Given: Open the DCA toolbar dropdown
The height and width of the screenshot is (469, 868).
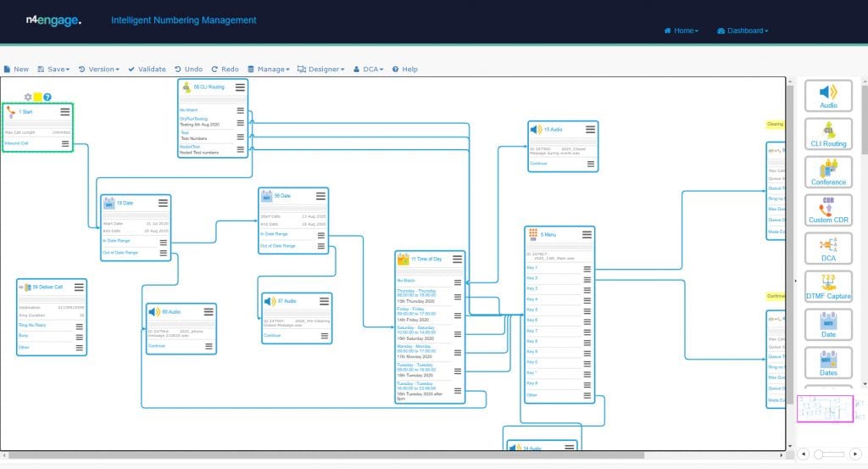Looking at the screenshot, I should (368, 70).
